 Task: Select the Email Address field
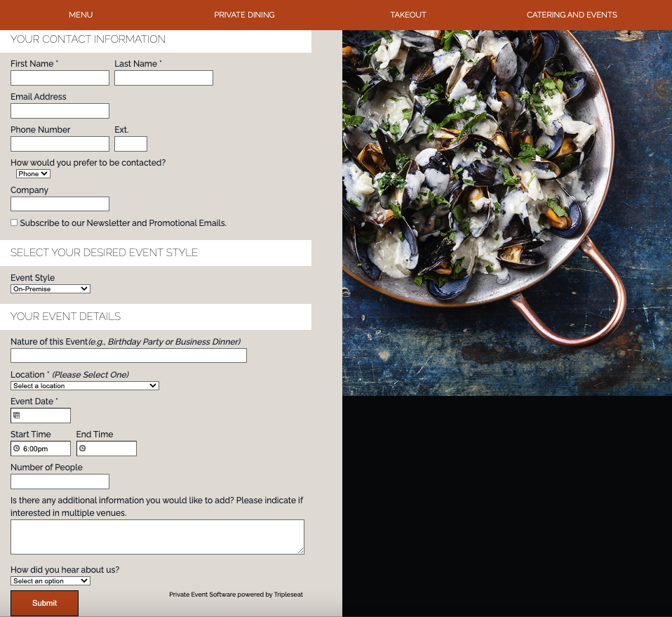(x=60, y=111)
